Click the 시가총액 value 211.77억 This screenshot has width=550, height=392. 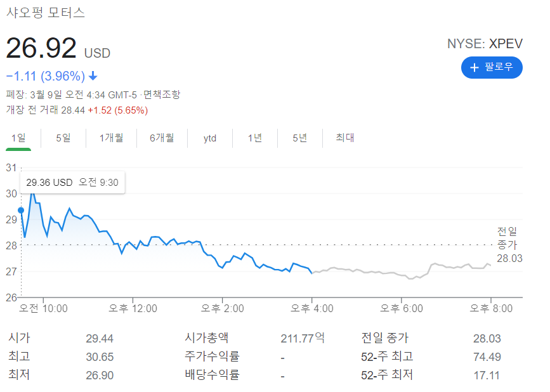click(303, 338)
